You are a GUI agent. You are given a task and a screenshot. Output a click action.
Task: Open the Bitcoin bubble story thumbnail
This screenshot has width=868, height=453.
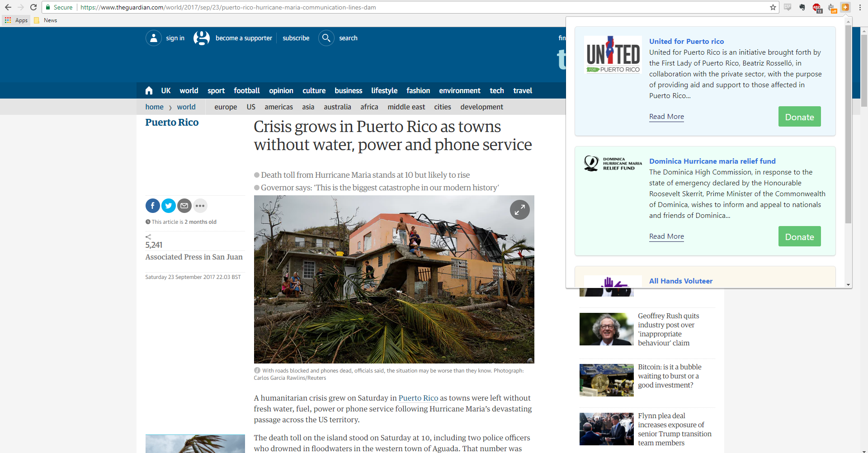point(606,380)
